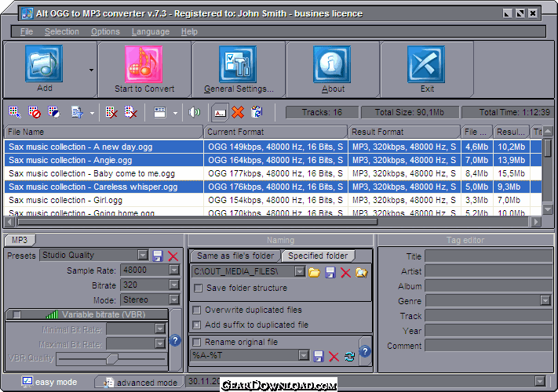Image resolution: width=558 pixels, height=392 pixels.
Task: Click the filter selection icon
Action: pyautogui.click(x=77, y=112)
